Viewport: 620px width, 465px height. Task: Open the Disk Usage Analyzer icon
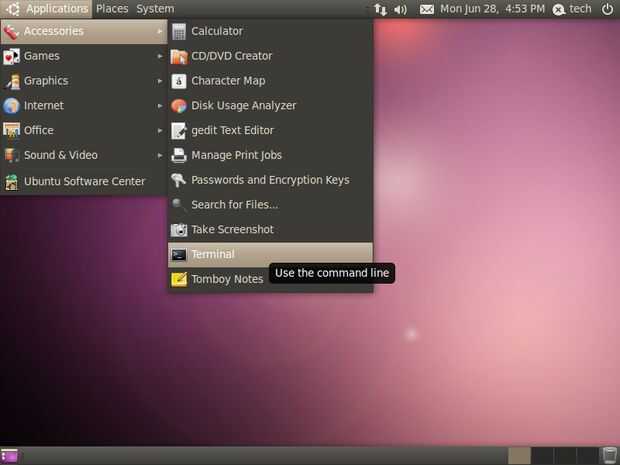(179, 106)
